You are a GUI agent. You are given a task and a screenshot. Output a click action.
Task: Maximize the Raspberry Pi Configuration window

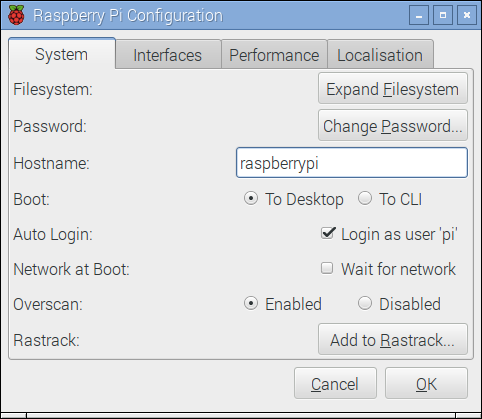[443, 15]
